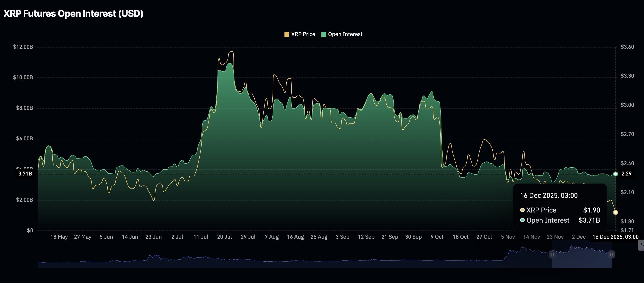Click the 3.71B value label on the left axis
Image resolution: width=644 pixels, height=283 pixels.
pyautogui.click(x=25, y=174)
